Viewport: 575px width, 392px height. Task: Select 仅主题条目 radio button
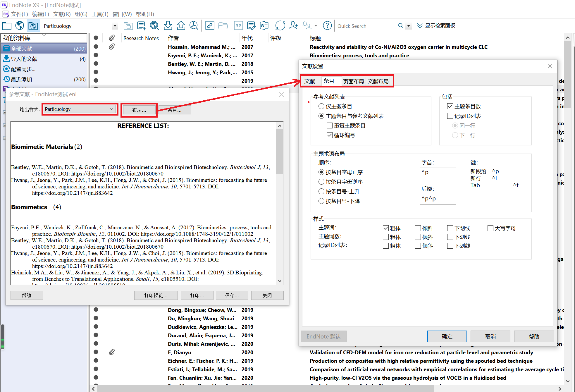pyautogui.click(x=321, y=106)
